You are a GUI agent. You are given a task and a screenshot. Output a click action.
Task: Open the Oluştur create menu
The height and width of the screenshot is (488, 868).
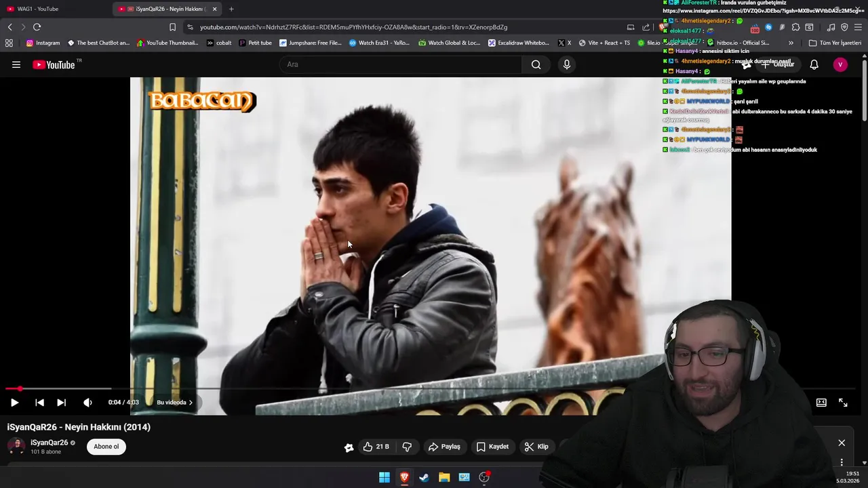777,64
